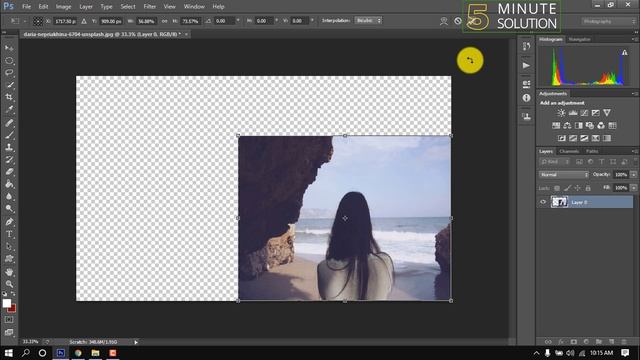Screen dimensions: 640x360
Task: Select the Lasso tool
Action: (9, 73)
